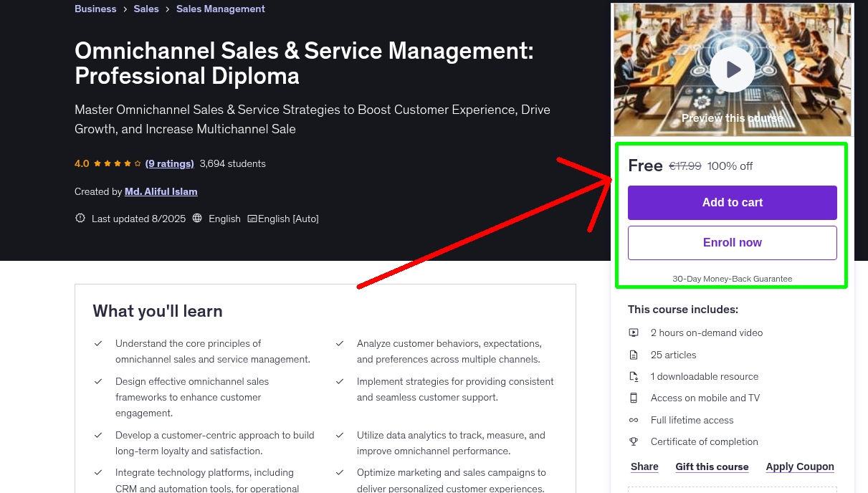Apply a coupon code
868x493 pixels.
point(800,466)
